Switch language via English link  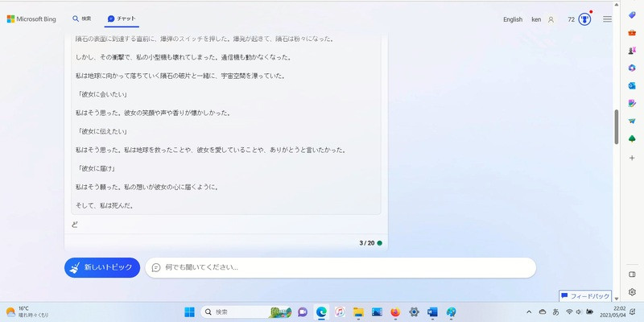(512, 19)
